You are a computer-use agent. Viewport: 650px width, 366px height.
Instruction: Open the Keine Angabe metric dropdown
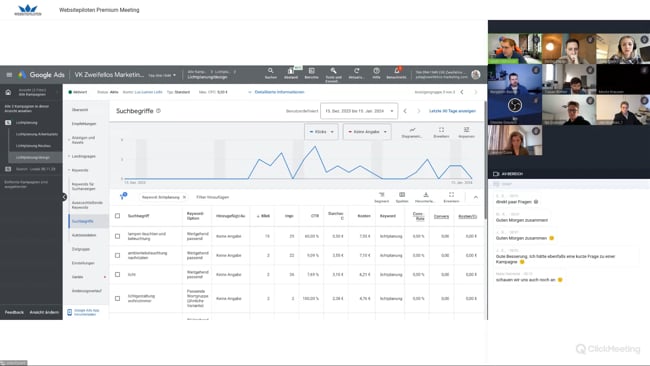[367, 132]
